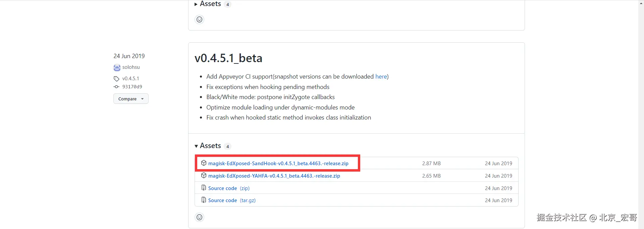Screen dimensions: 644x229
Task: Download magisk-EdXposed-YAHFA release zip
Action: click(x=274, y=176)
